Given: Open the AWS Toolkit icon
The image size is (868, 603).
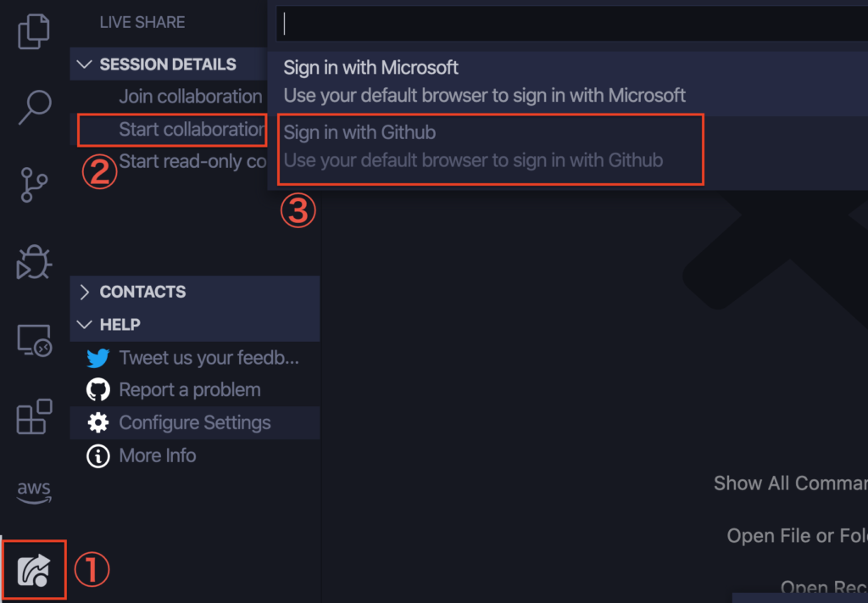Looking at the screenshot, I should coord(35,492).
